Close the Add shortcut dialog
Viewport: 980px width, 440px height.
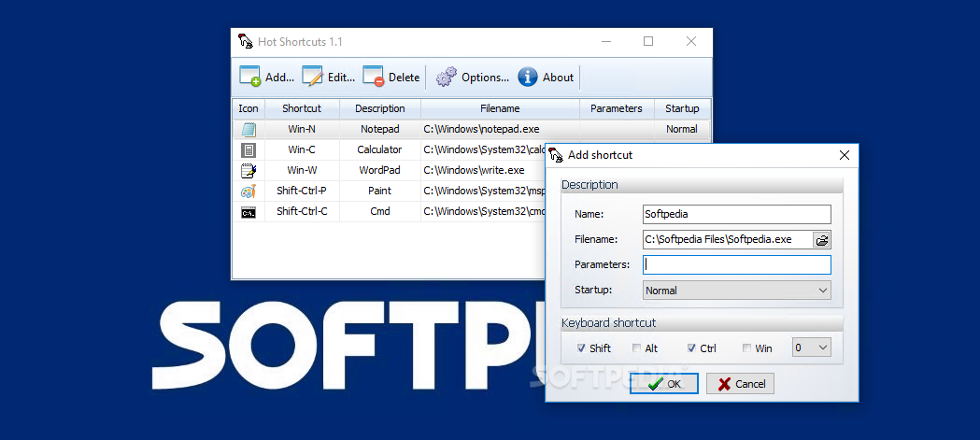point(844,155)
